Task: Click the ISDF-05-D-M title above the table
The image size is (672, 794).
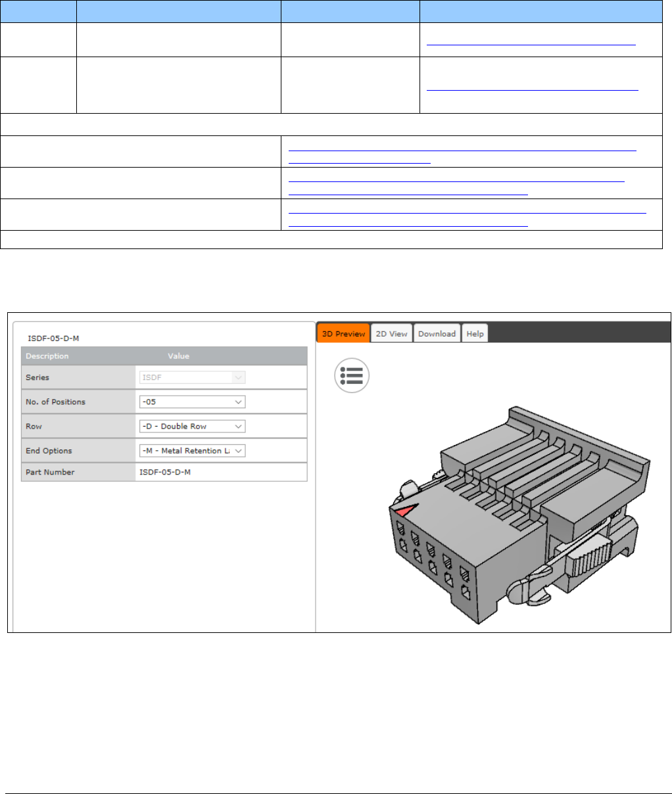Action: click(53, 338)
